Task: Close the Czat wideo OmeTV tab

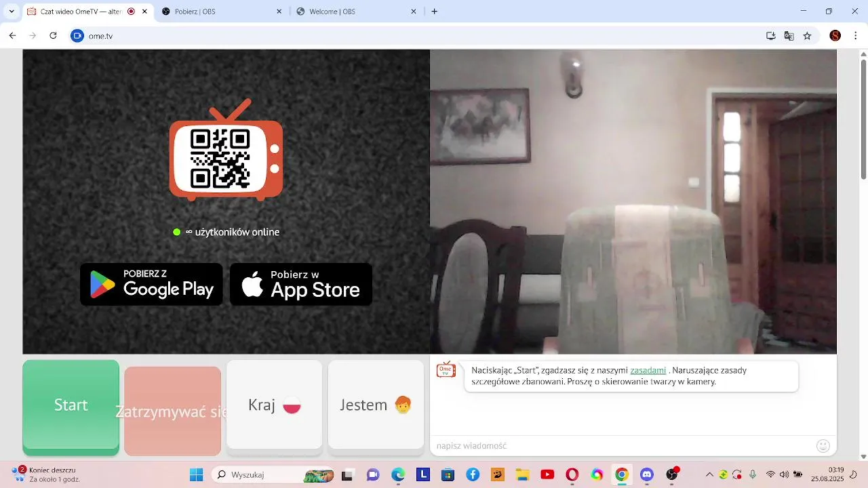Action: tap(144, 12)
